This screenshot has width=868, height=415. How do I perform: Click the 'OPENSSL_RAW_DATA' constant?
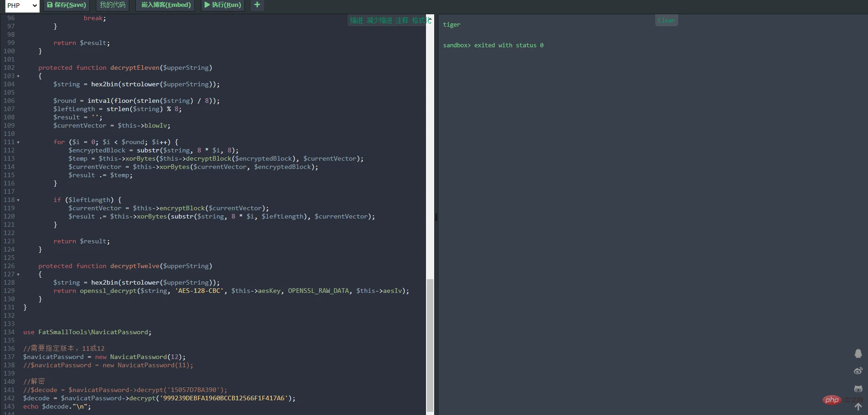318,291
